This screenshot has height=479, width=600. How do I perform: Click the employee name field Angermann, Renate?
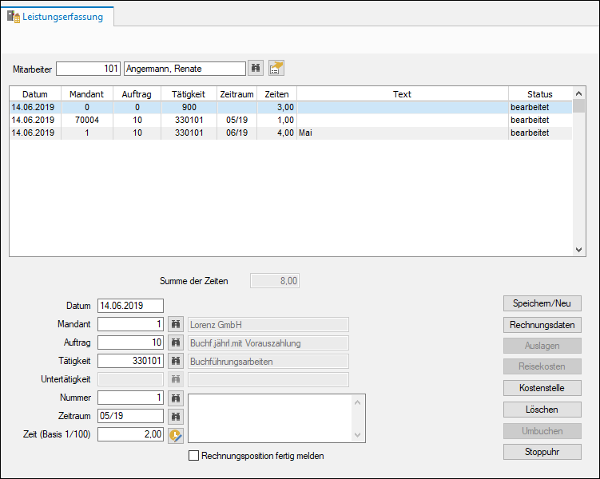(185, 68)
